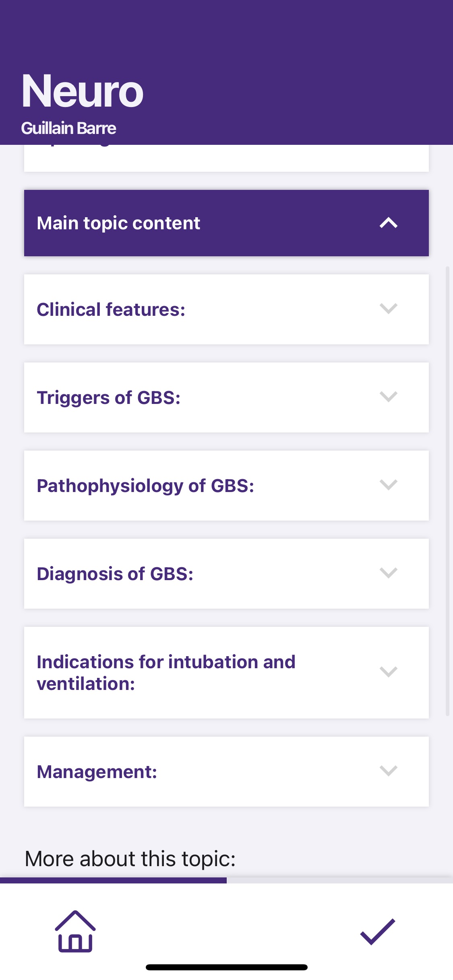
Task: Collapse Main topic content chevron
Action: pos(388,223)
